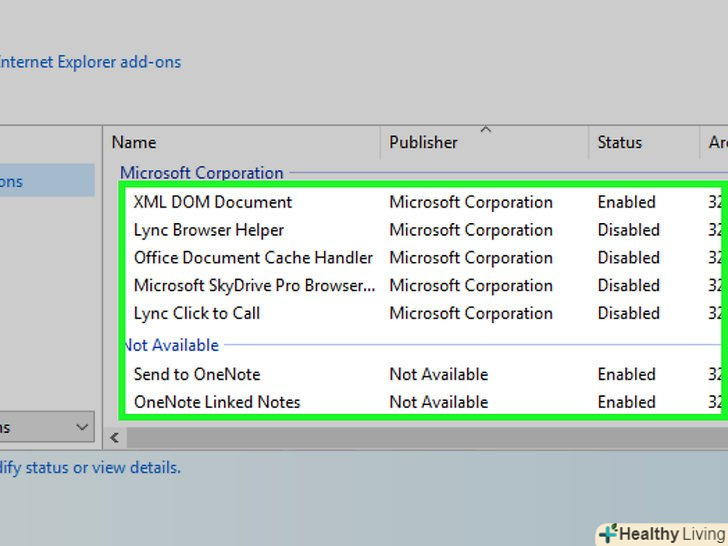Screen dimensions: 728x546
Task: Pick the Lync Click to Call add-on
Action: [197, 314]
